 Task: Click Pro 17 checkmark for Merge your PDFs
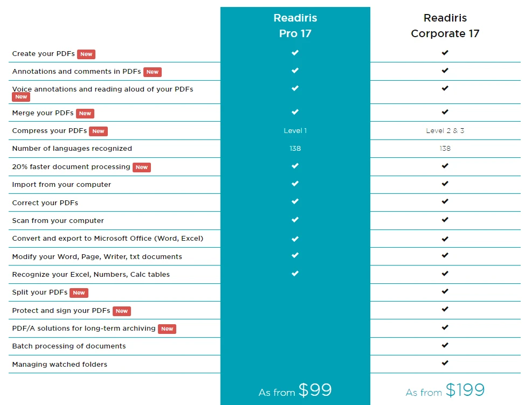295,112
